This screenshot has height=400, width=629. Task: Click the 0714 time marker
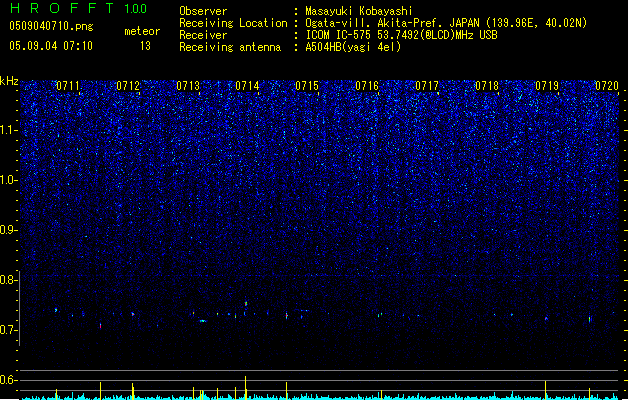[247, 86]
